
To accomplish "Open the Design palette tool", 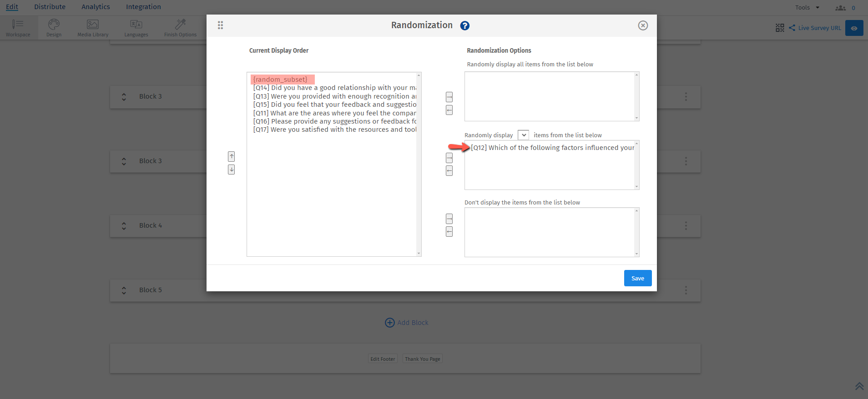I will [54, 28].
